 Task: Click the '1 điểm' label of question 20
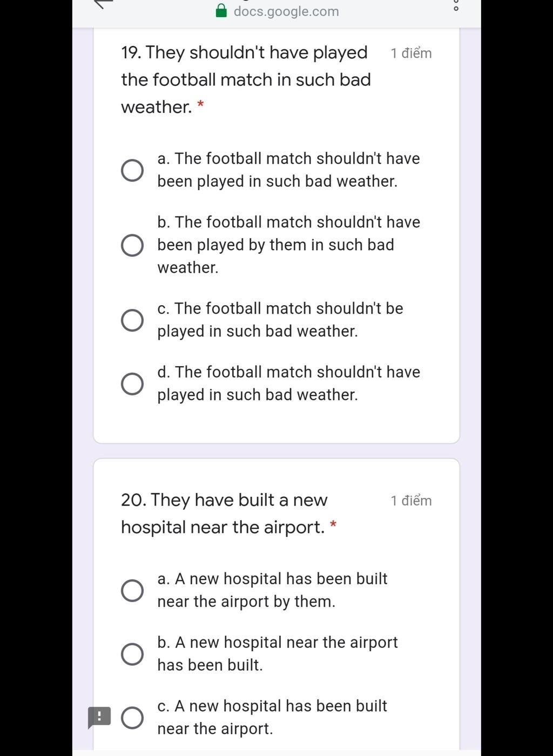(x=411, y=501)
